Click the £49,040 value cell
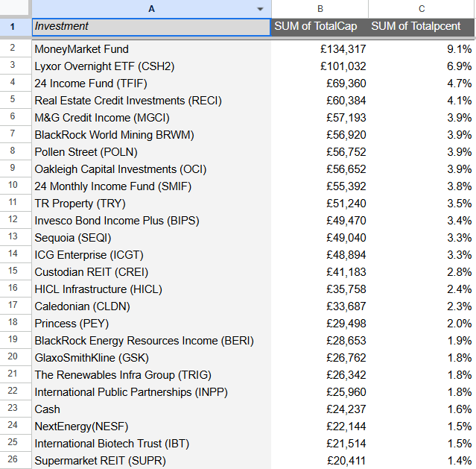This screenshot has width=476, height=469. tap(320, 237)
